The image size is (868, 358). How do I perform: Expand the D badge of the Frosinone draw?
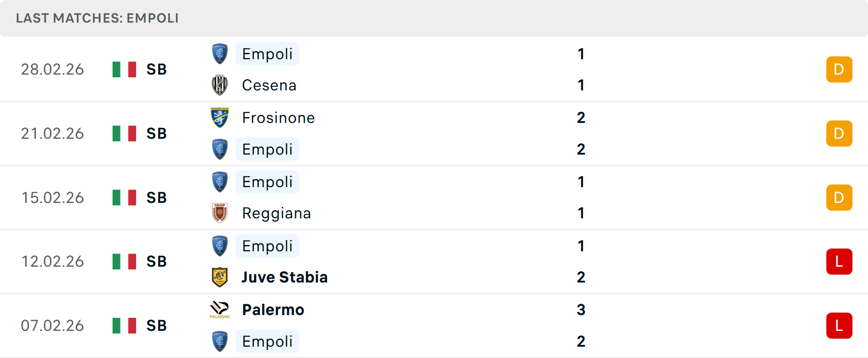pos(839,133)
